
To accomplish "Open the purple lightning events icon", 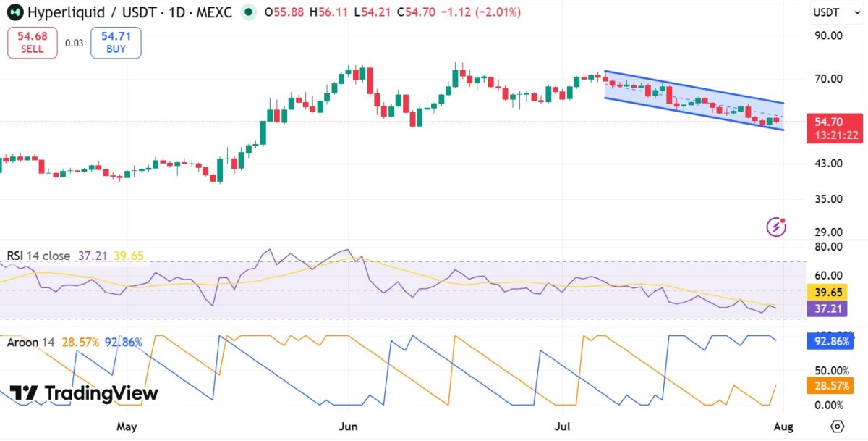I will 776,227.
